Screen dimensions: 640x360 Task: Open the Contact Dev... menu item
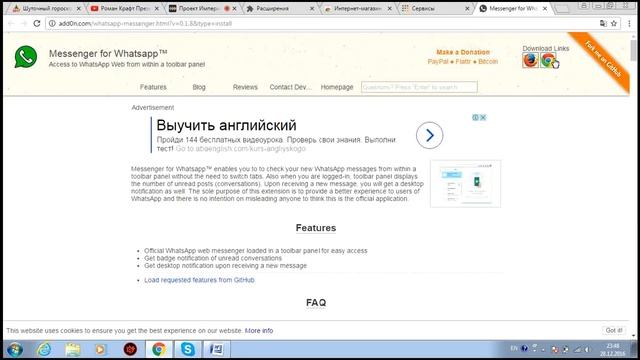coord(290,87)
